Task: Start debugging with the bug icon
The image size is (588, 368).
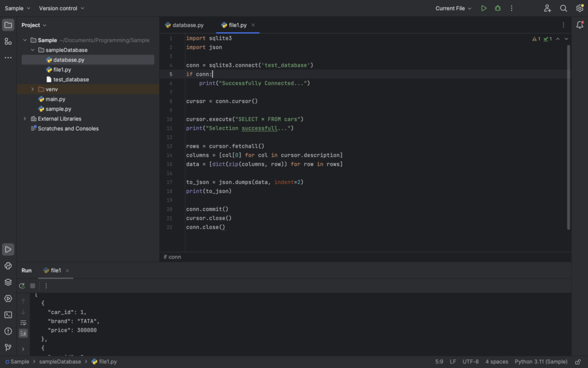Action: point(498,8)
